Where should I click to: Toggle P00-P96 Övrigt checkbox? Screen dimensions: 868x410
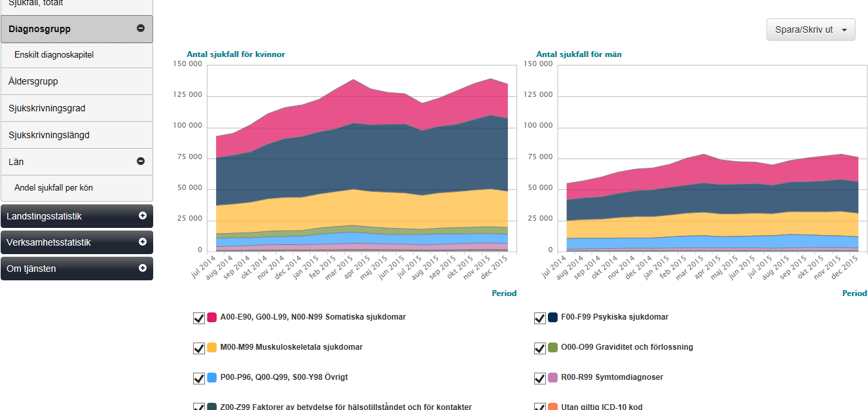(199, 378)
